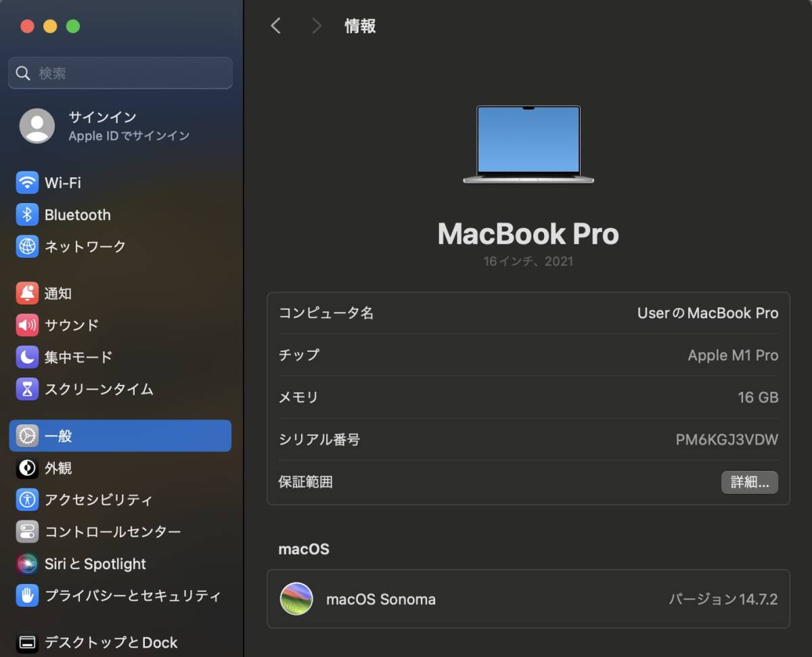Open コントロールセンター settings

120,532
